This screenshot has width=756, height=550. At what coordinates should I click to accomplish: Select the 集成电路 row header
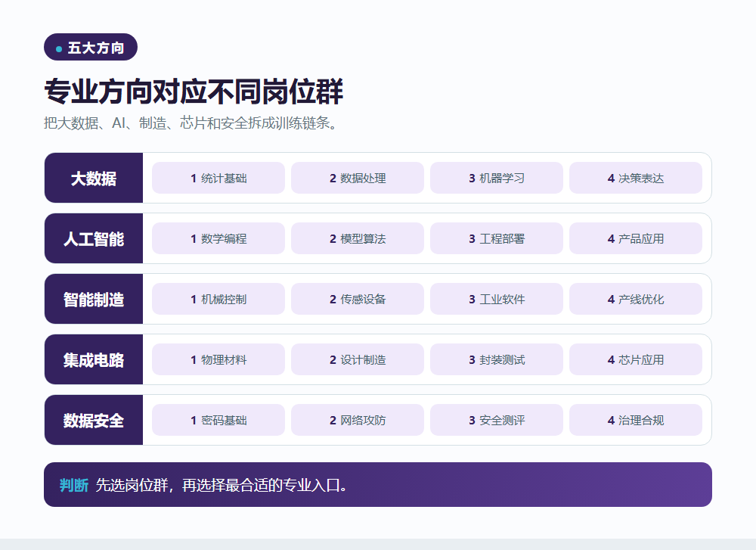tap(94, 359)
